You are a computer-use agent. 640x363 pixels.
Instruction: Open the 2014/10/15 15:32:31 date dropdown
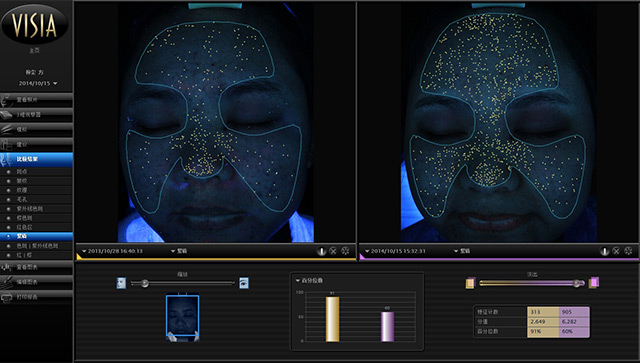[395, 251]
